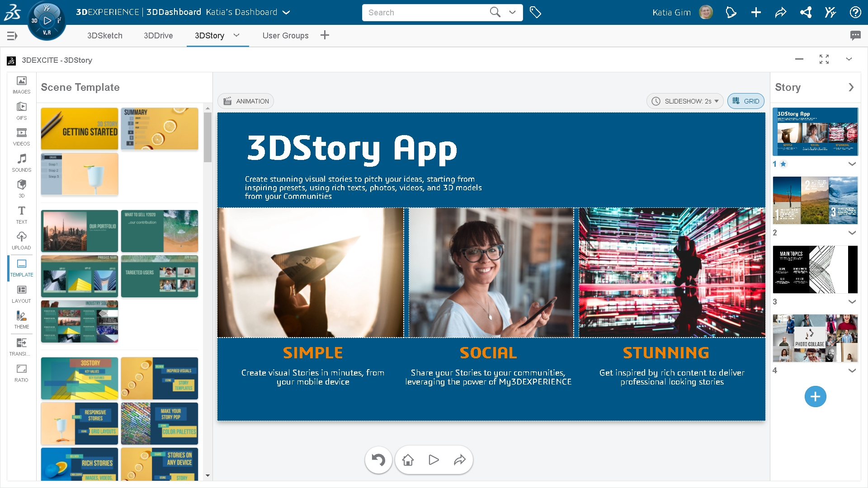Viewport: 868px width, 488px height.
Task: Open the 3DEXPERIENCE compass
Action: point(47,21)
